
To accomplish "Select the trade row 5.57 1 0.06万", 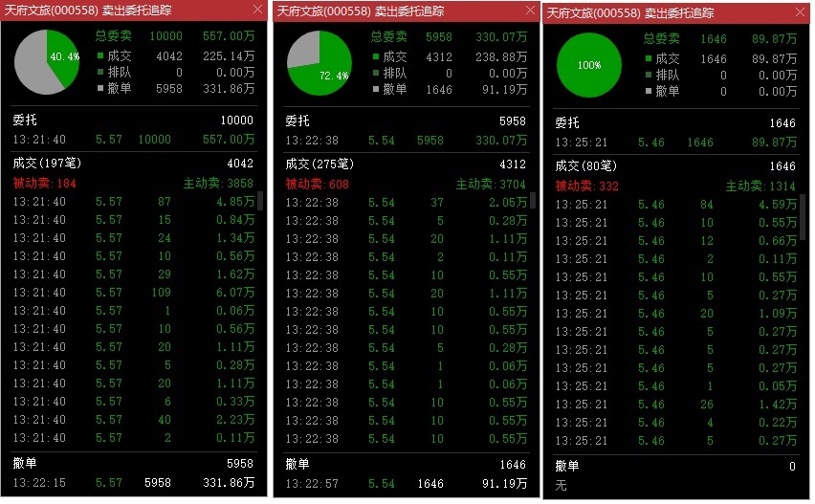I will point(134,311).
